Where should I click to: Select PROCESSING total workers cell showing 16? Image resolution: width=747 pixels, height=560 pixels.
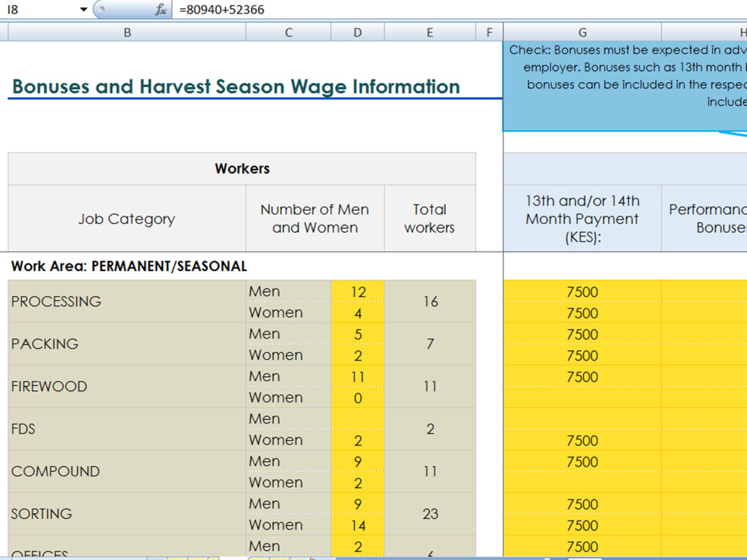(430, 302)
